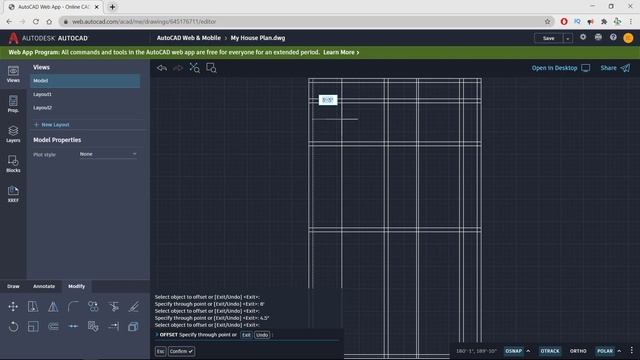Open the Views sidebar panel

[x=13, y=74]
